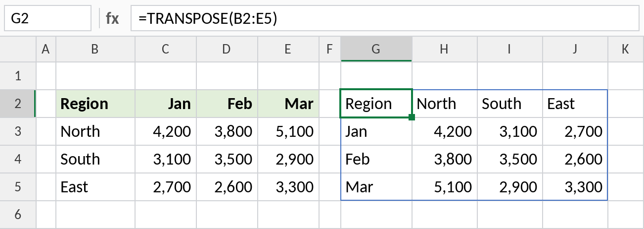Select column F header
Screen dimensions: 644x229
330,49
